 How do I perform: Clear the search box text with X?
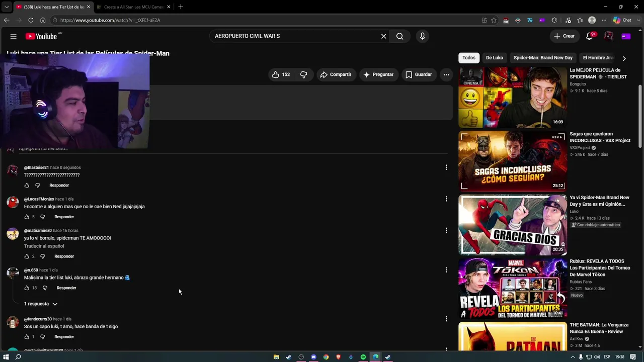[x=383, y=36]
